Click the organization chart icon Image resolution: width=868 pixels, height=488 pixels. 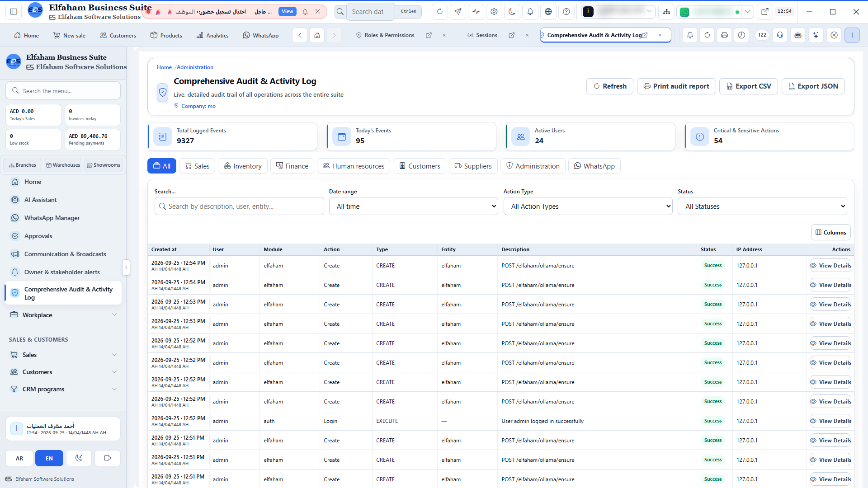(666, 12)
